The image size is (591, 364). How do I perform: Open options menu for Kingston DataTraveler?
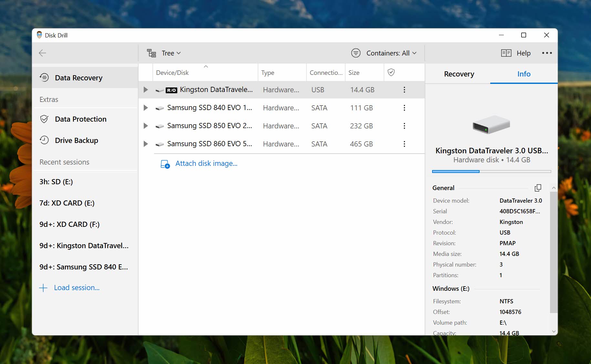point(404,90)
